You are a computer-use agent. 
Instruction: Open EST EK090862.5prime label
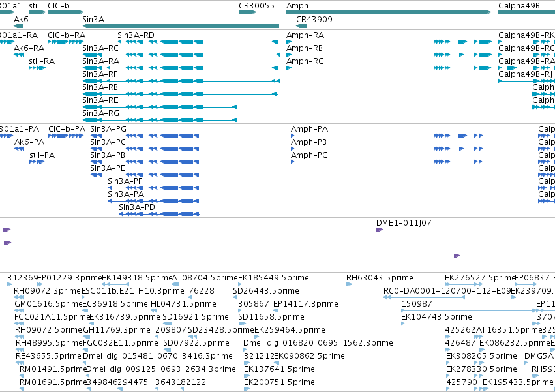(x=309, y=357)
